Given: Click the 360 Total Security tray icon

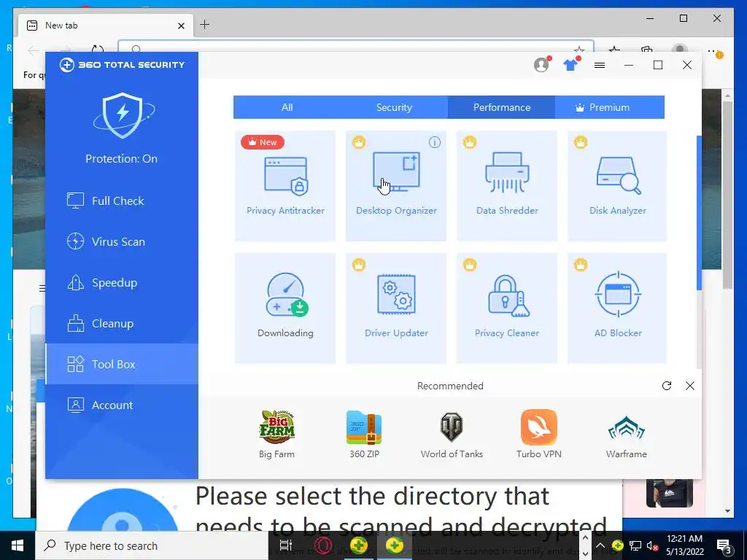Looking at the screenshot, I should coord(617,545).
